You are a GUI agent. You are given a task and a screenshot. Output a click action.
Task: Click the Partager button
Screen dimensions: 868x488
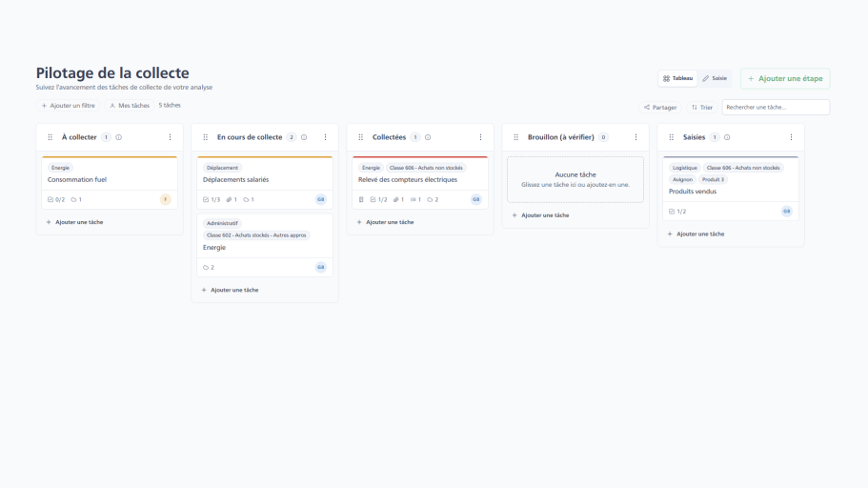click(660, 108)
